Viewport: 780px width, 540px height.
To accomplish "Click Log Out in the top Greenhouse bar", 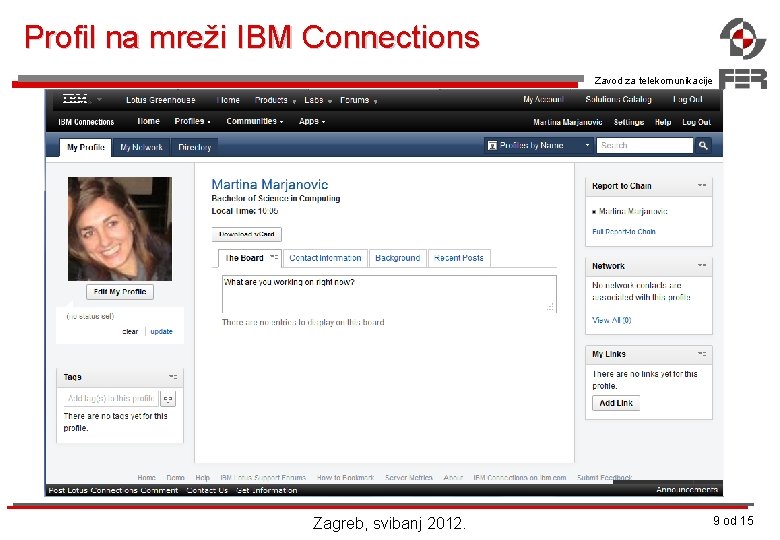I will tap(687, 99).
